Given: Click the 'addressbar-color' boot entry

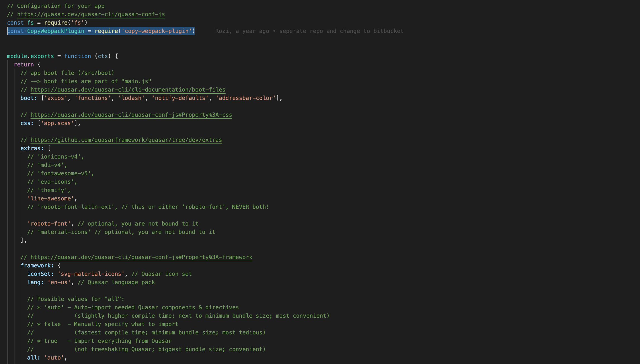Looking at the screenshot, I should click(x=245, y=98).
